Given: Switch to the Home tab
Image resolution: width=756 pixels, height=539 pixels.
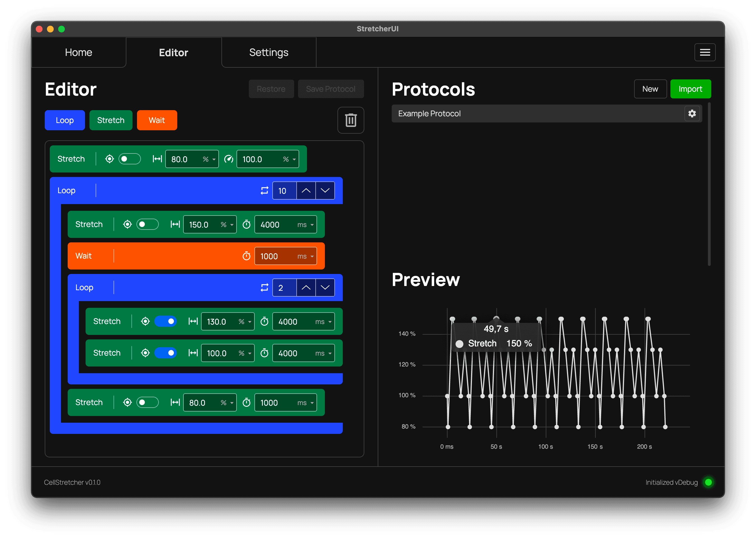Looking at the screenshot, I should click(79, 53).
